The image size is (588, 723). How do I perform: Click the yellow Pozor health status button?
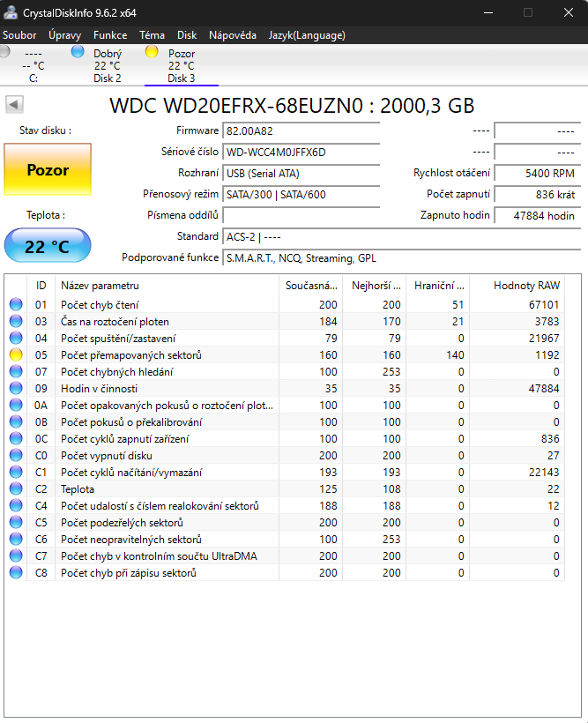(x=48, y=169)
